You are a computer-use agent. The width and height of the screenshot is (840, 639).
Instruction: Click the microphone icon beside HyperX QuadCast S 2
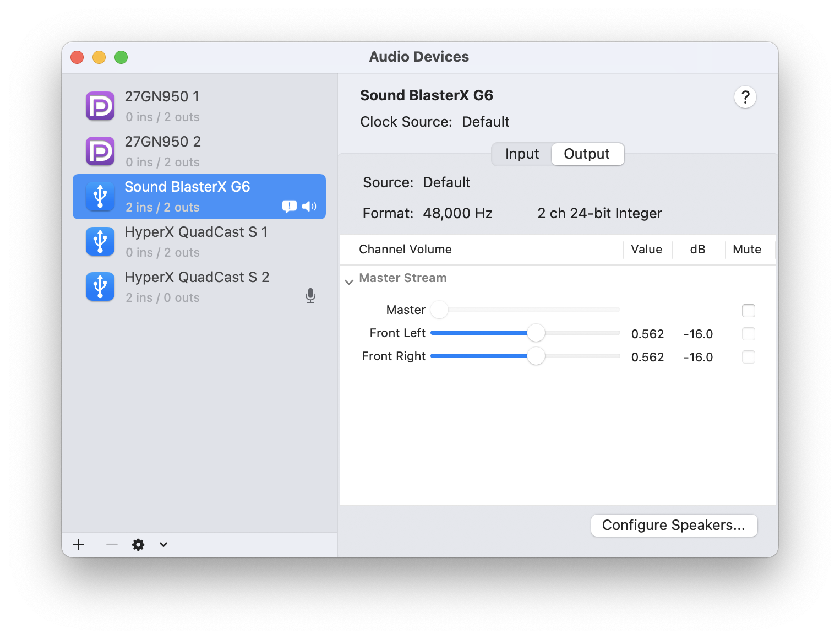click(310, 296)
